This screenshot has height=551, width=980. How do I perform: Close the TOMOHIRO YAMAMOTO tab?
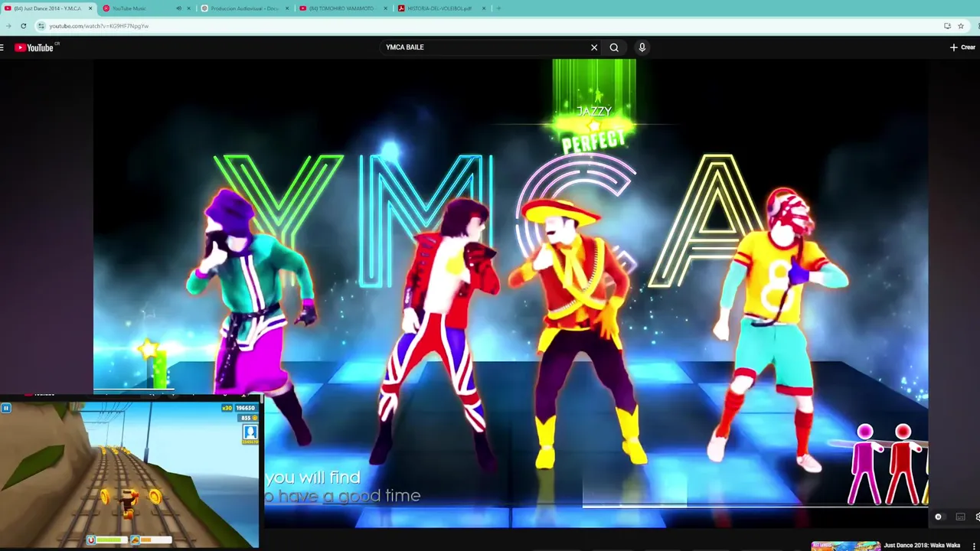[386, 8]
